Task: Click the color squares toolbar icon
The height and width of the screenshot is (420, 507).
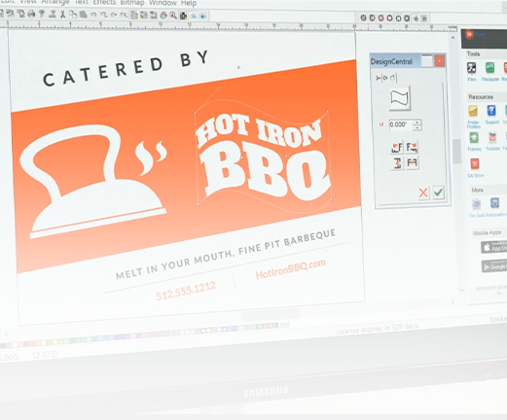Action: [183, 16]
